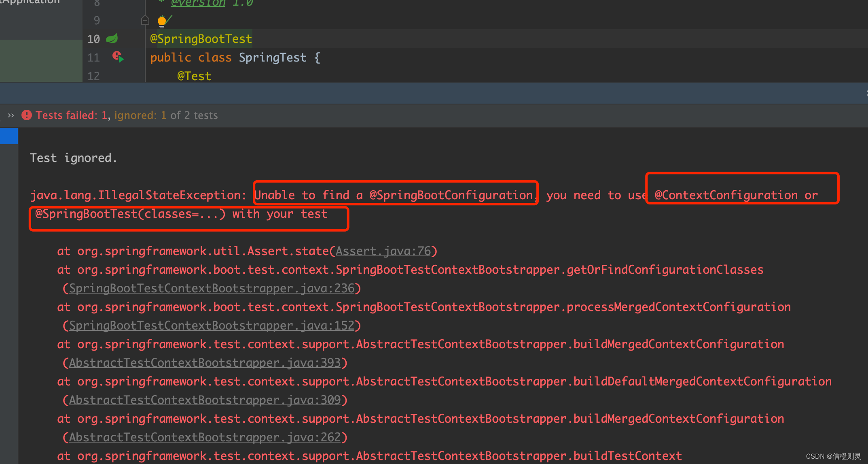Click the 'ignored: 1' status text
The width and height of the screenshot is (868, 464).
pos(140,115)
